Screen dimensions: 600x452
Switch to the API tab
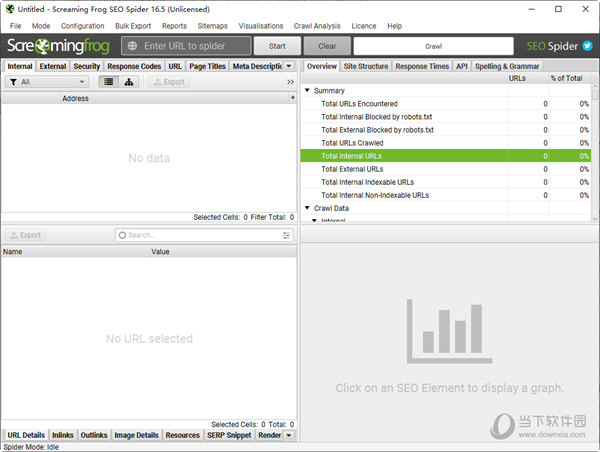pyautogui.click(x=462, y=66)
